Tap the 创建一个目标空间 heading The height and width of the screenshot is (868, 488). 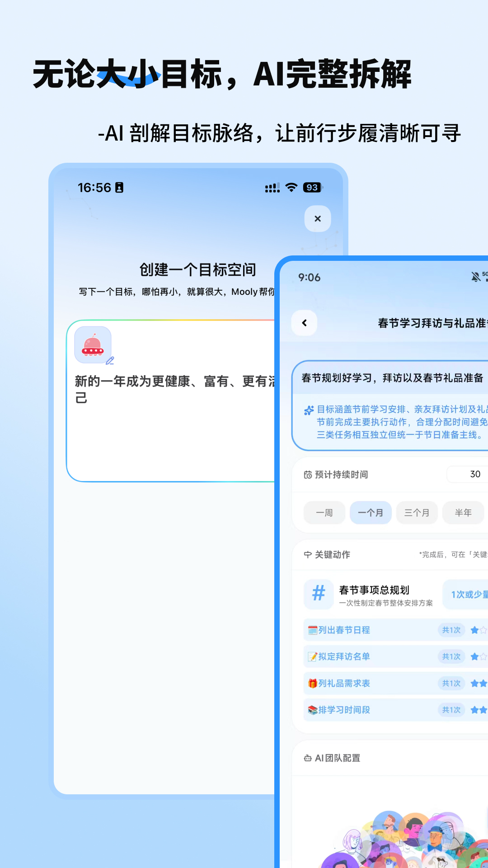[198, 270]
